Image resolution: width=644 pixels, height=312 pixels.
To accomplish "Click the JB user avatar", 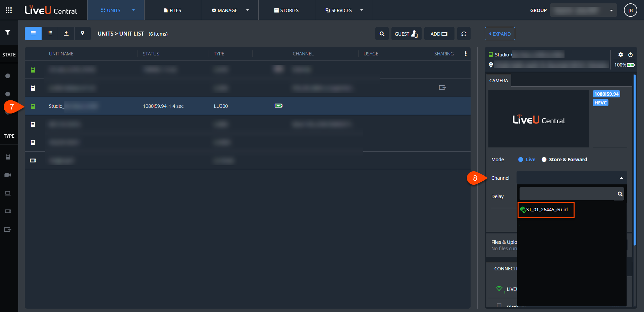I will coord(630,10).
